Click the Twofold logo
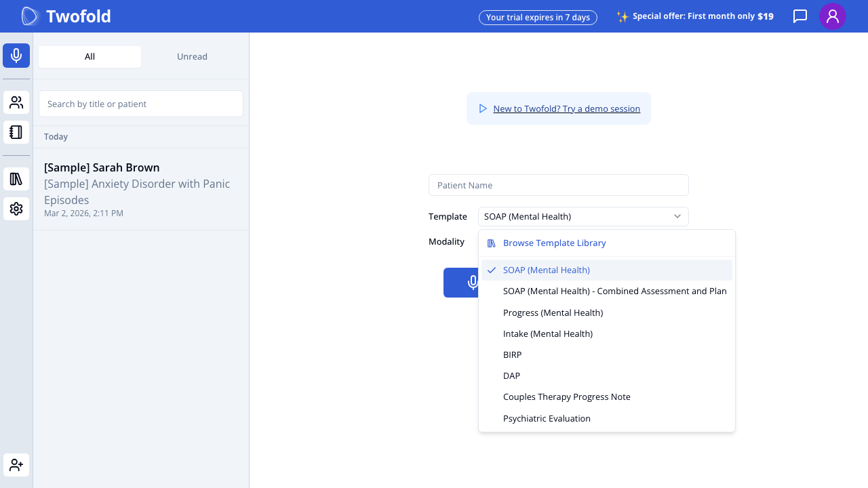Viewport: 868px width, 488px height. pyautogui.click(x=66, y=16)
